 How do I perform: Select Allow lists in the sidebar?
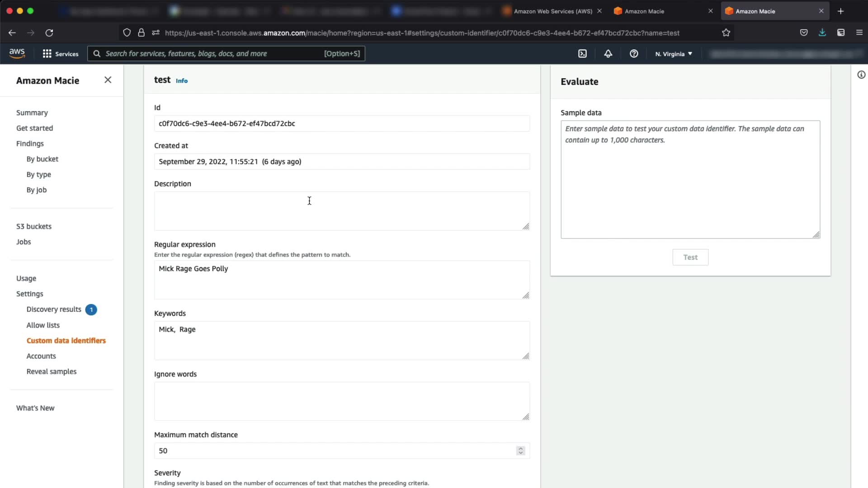(43, 325)
